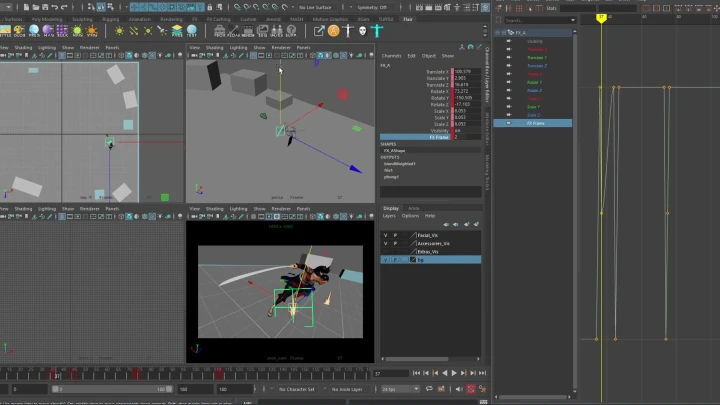720x405 pixels.
Task: Click the SEQ image shelf icon
Action: [263, 31]
